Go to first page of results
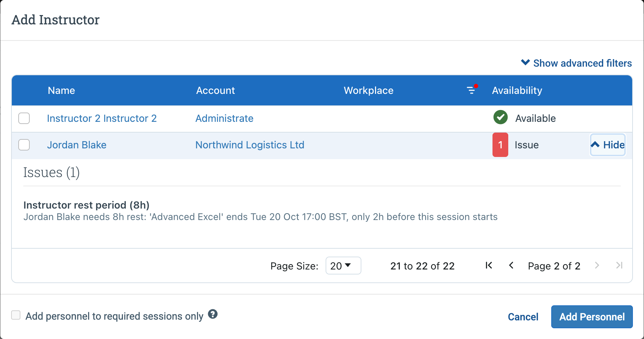Image resolution: width=644 pixels, height=339 pixels. (x=489, y=265)
